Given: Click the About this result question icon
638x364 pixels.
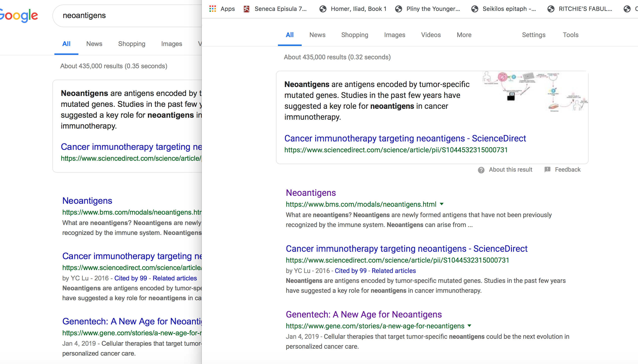Looking at the screenshot, I should 481,170.
